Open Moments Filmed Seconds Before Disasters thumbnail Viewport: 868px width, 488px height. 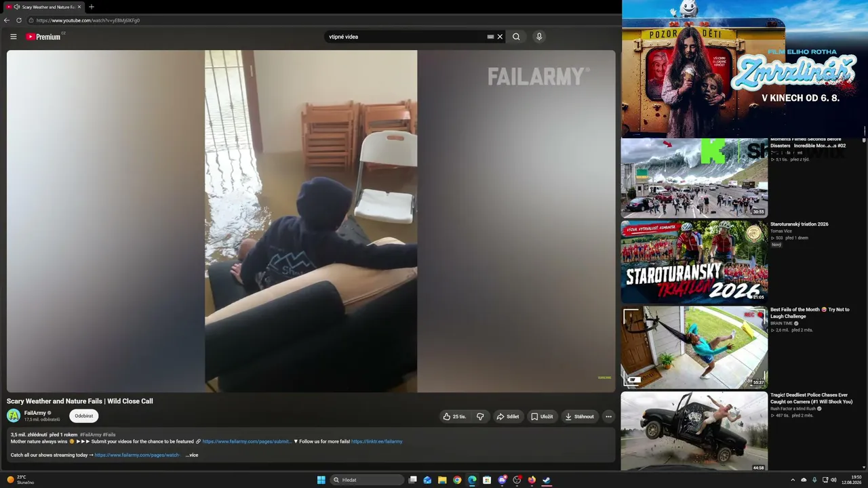(x=694, y=178)
